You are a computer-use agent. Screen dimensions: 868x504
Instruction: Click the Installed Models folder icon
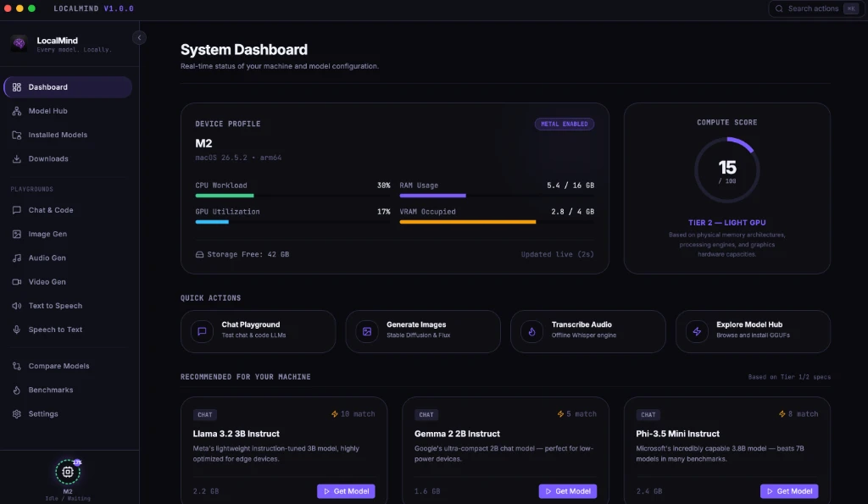coord(17,135)
